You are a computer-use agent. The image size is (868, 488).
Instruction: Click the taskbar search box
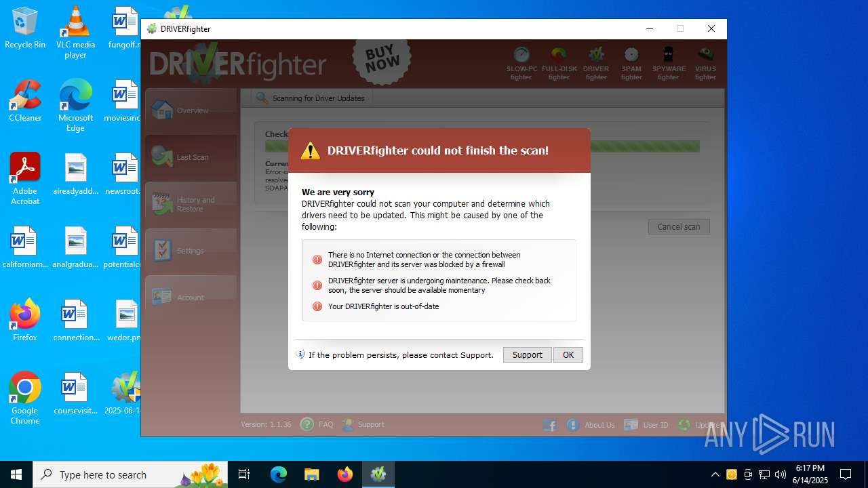click(x=131, y=474)
